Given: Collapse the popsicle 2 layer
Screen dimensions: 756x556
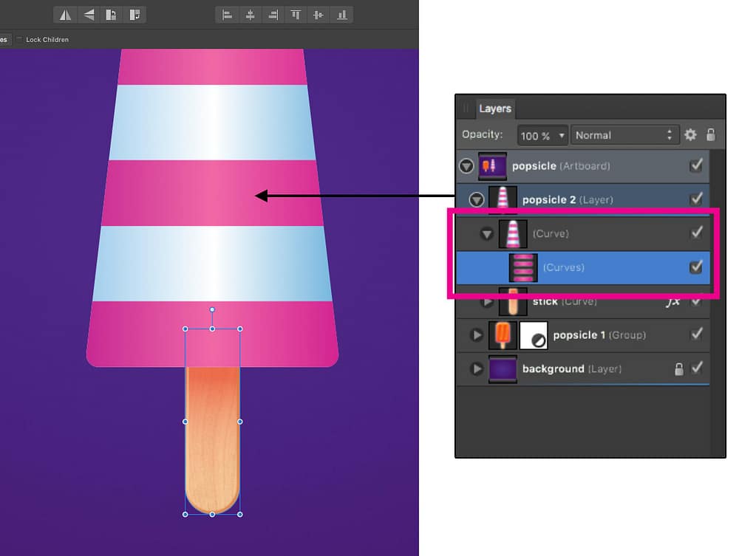Looking at the screenshot, I should (x=477, y=200).
